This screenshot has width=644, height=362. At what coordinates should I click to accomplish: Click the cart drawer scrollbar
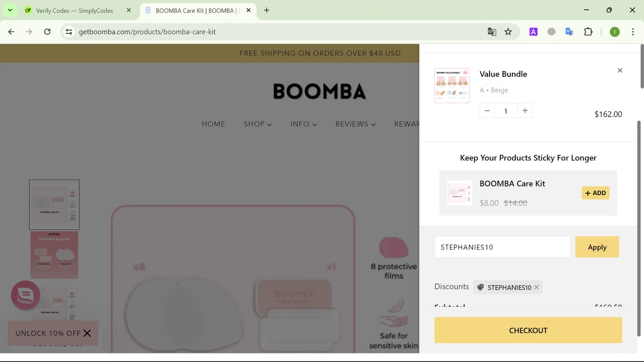[638, 229]
